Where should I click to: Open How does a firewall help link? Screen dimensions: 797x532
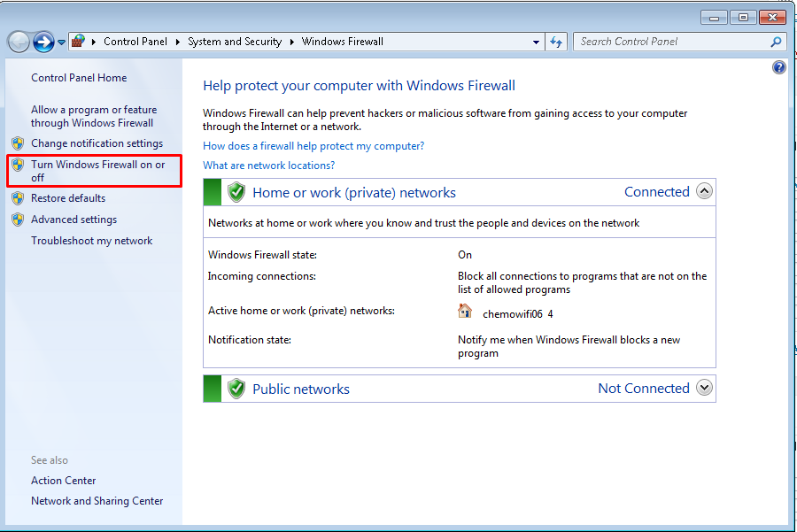(x=313, y=146)
